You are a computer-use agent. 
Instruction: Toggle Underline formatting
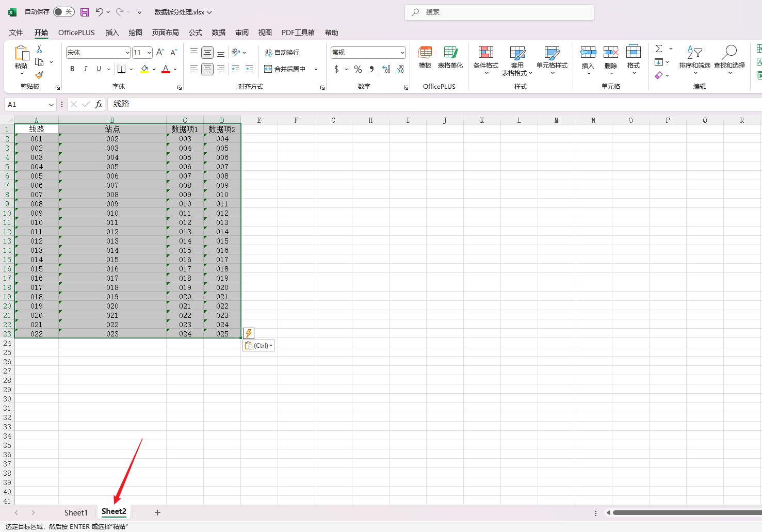click(99, 69)
